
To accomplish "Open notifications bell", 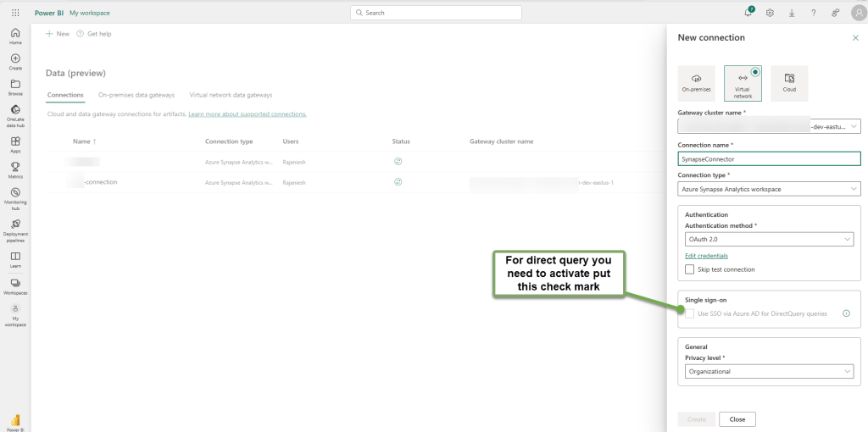I will pyautogui.click(x=748, y=13).
